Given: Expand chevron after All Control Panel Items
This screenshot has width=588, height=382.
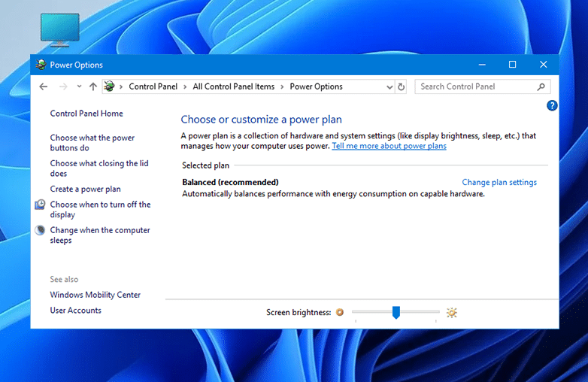Looking at the screenshot, I should click(x=282, y=87).
